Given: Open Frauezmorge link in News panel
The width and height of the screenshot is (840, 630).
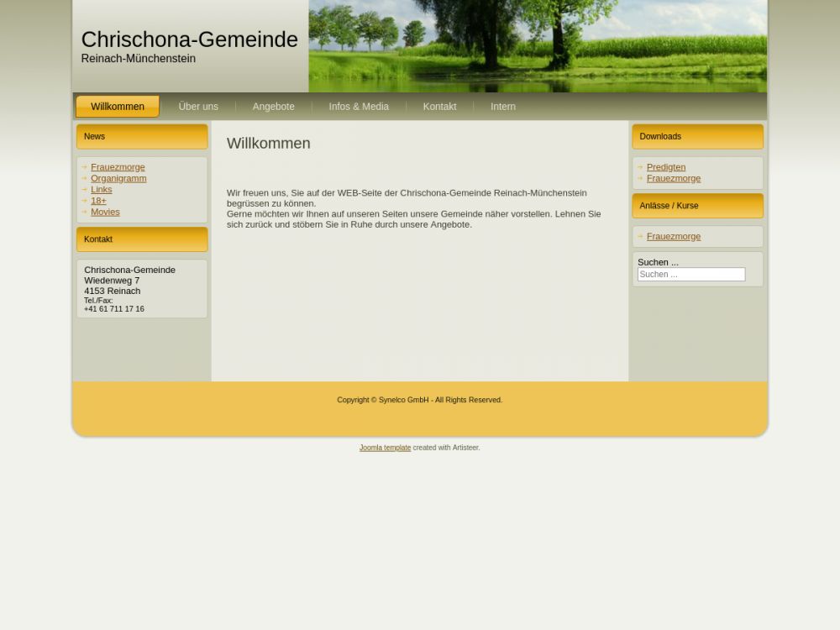Looking at the screenshot, I should 118,167.
